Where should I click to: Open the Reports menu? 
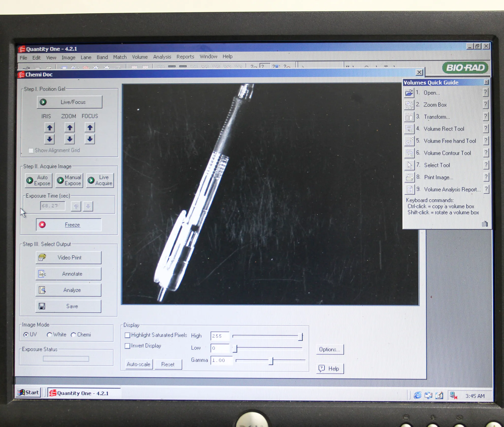click(x=185, y=57)
